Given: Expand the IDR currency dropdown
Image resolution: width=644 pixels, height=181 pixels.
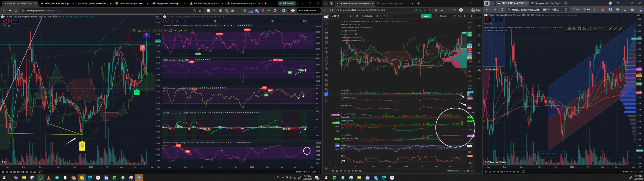Looking at the screenshot, I should click(x=158, y=17).
